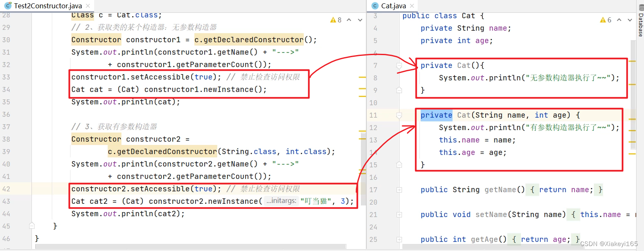Click the "...initargs:" parameter hint on line 43
This screenshot has width=644, height=251.
[281, 201]
